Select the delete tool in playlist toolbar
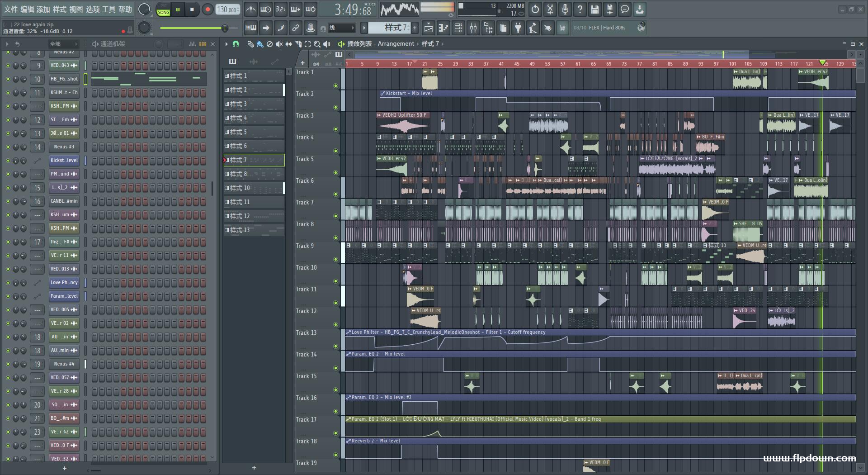This screenshot has width=868, height=475. [269, 44]
